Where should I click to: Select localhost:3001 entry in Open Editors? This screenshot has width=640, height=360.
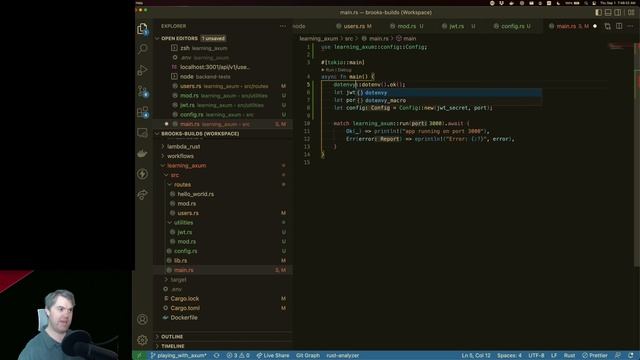(214, 67)
